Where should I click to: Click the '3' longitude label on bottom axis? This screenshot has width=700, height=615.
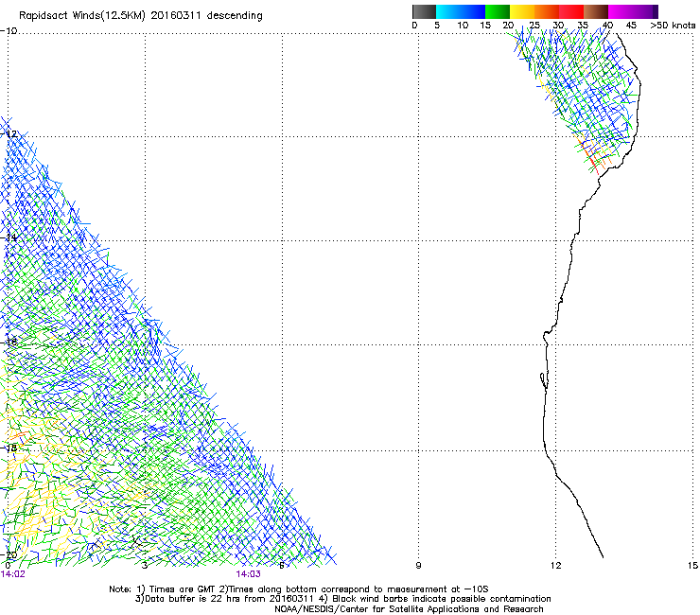[x=145, y=566]
